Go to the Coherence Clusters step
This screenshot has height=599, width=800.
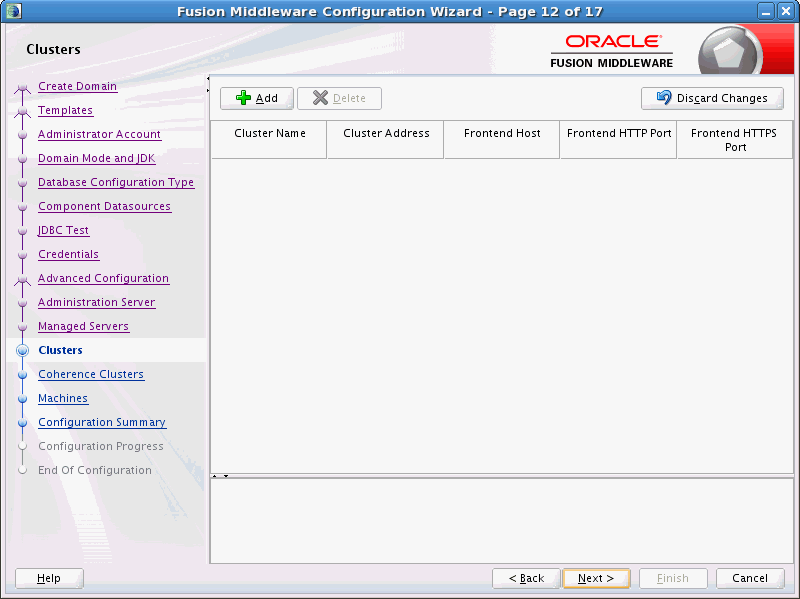tap(91, 374)
